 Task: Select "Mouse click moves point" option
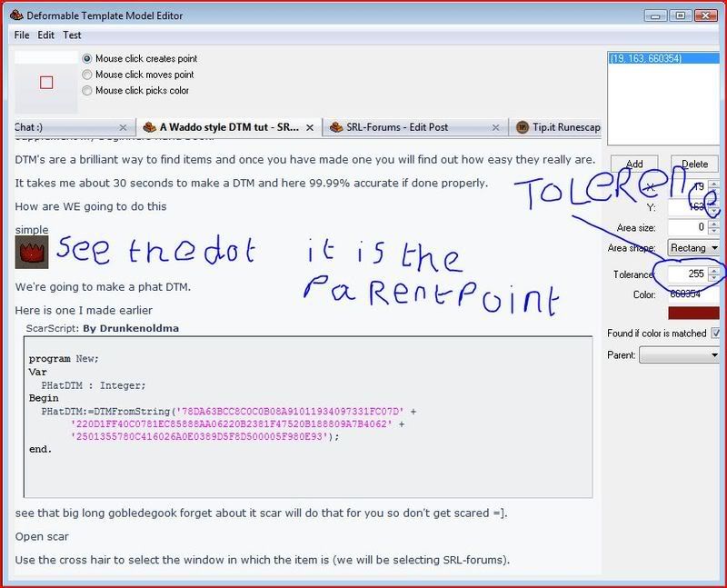click(x=87, y=75)
